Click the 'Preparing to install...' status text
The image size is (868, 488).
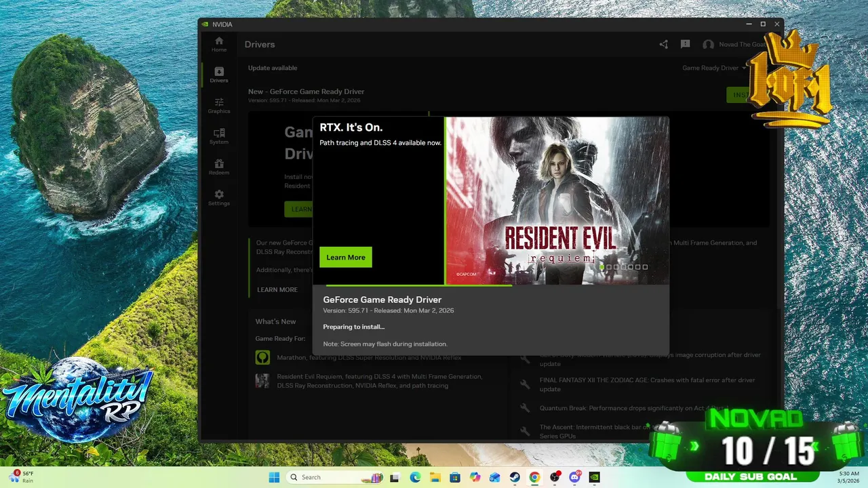(x=353, y=327)
